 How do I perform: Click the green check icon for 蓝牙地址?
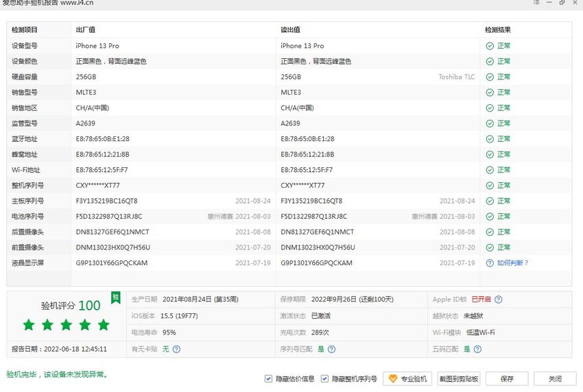(490, 139)
